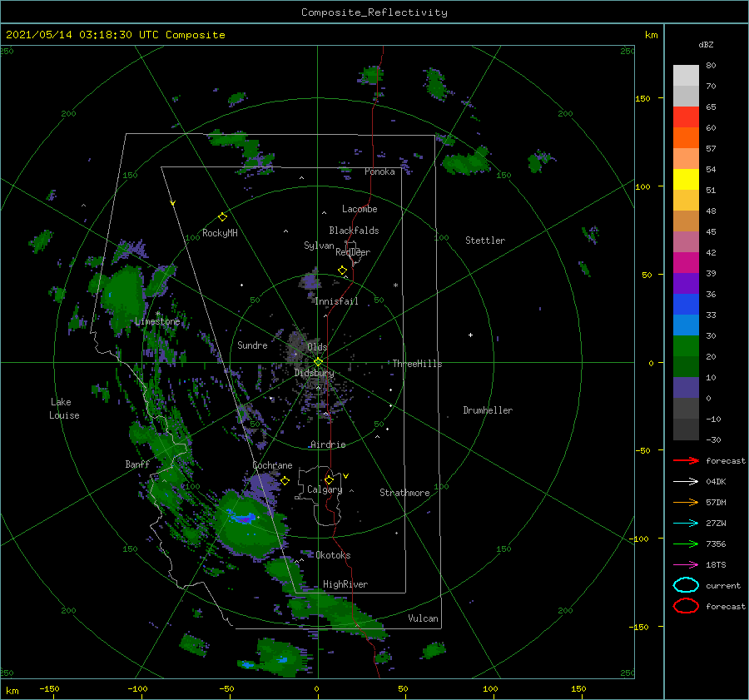The image size is (749, 700).
Task: Click the white cross marker north of Drumheller
Action: (470, 335)
